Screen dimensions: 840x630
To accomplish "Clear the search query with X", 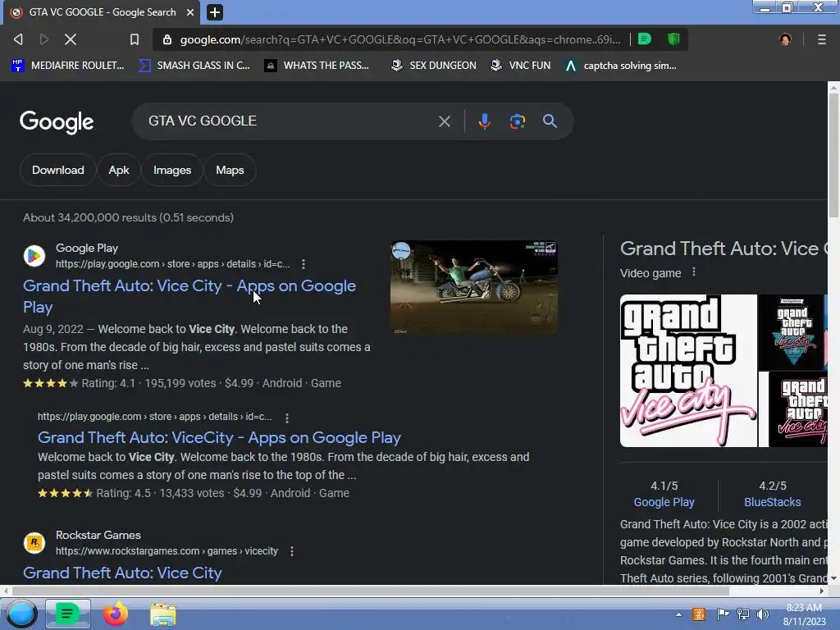I will [444, 121].
